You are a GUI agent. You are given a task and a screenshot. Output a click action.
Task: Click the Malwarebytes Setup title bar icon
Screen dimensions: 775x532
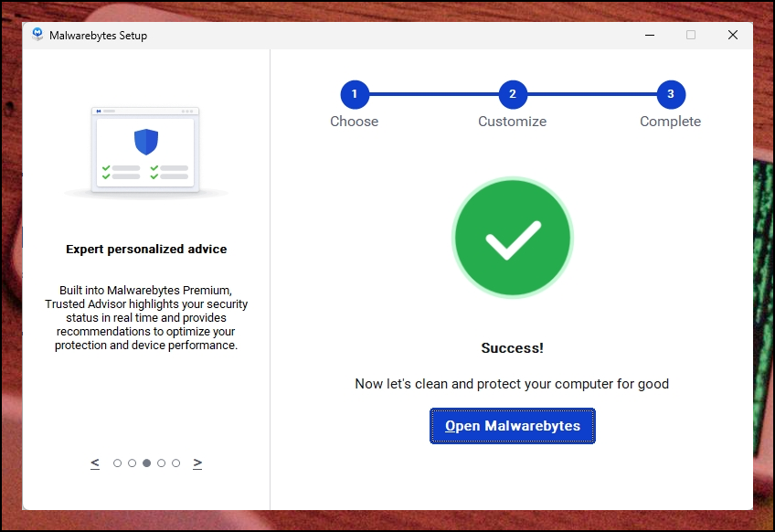pos(37,35)
